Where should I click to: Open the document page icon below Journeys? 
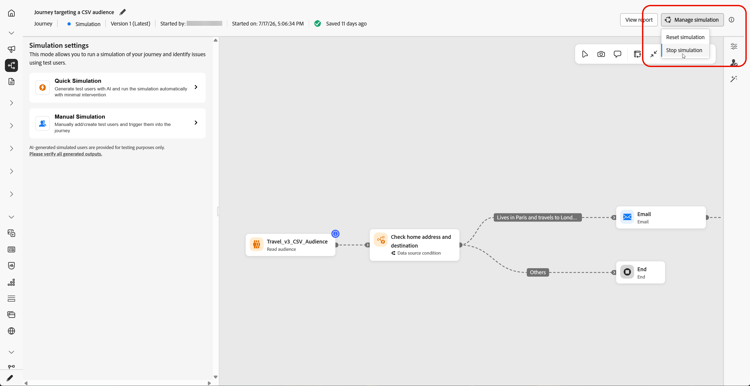11,82
